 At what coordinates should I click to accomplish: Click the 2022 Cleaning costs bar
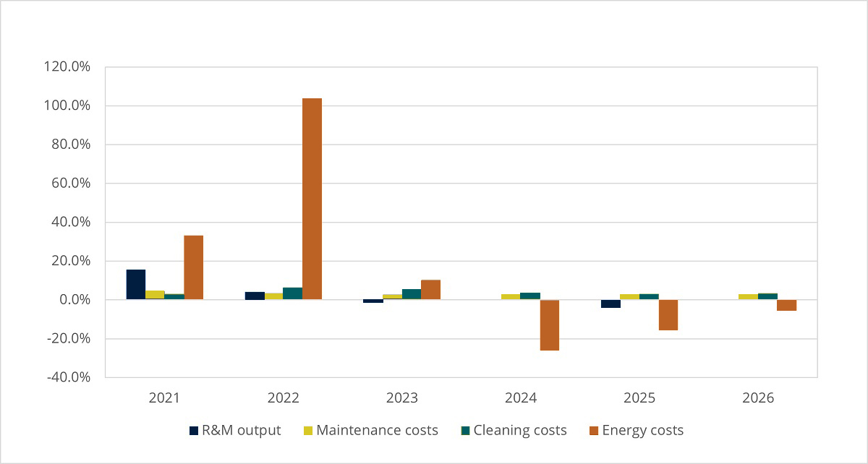(292, 293)
